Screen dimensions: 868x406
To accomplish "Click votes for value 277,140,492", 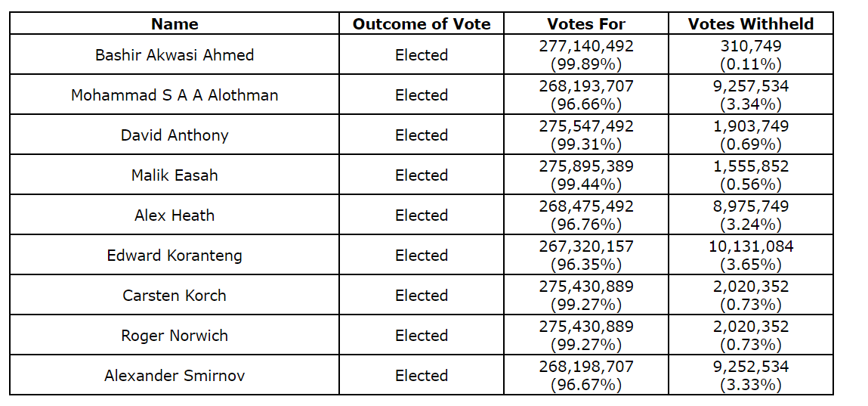I will click(x=586, y=46).
